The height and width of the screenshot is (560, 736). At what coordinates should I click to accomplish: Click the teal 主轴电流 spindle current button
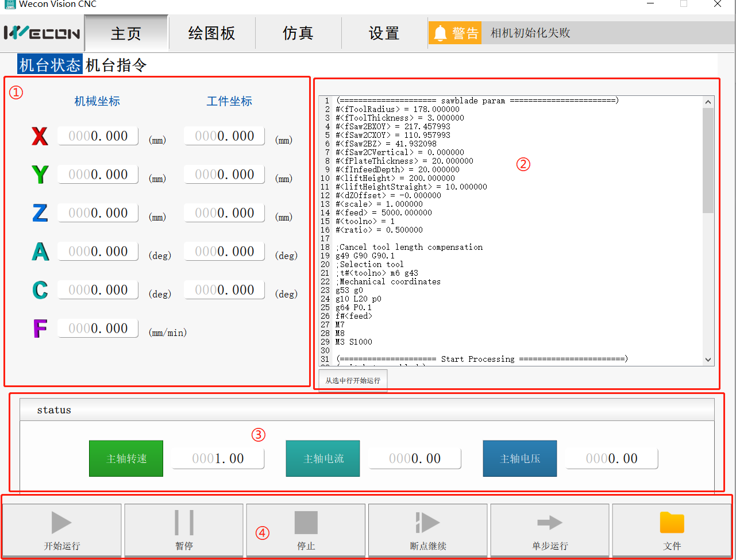323,458
